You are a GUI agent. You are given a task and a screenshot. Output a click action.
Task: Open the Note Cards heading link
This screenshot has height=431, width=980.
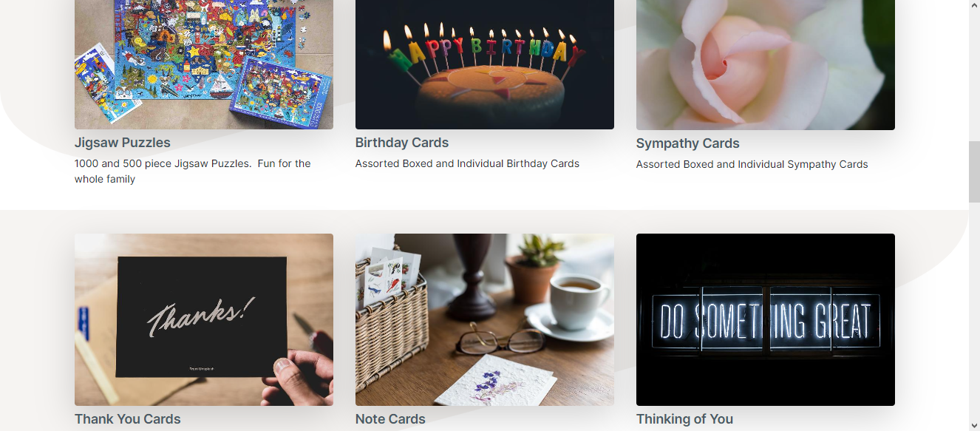pyautogui.click(x=390, y=419)
